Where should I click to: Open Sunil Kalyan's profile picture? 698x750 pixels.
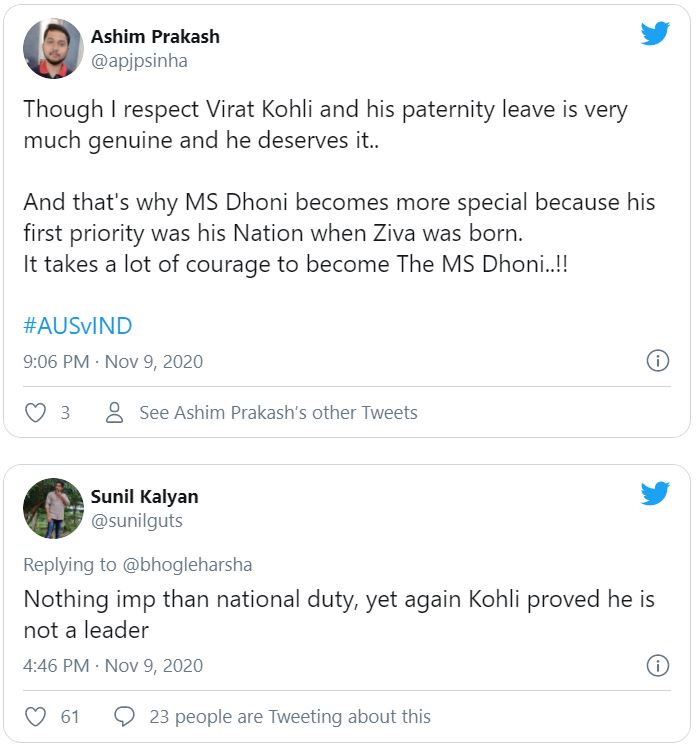coord(53,508)
